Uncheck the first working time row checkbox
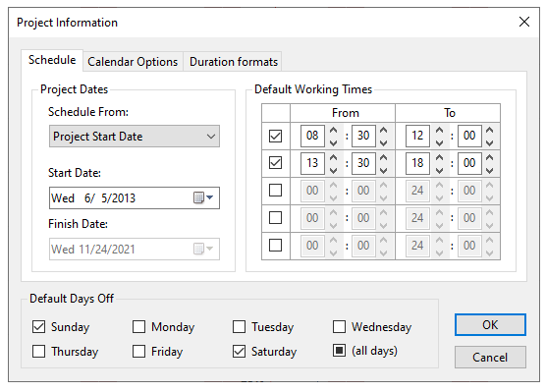The width and height of the screenshot is (546, 392). pyautogui.click(x=275, y=136)
